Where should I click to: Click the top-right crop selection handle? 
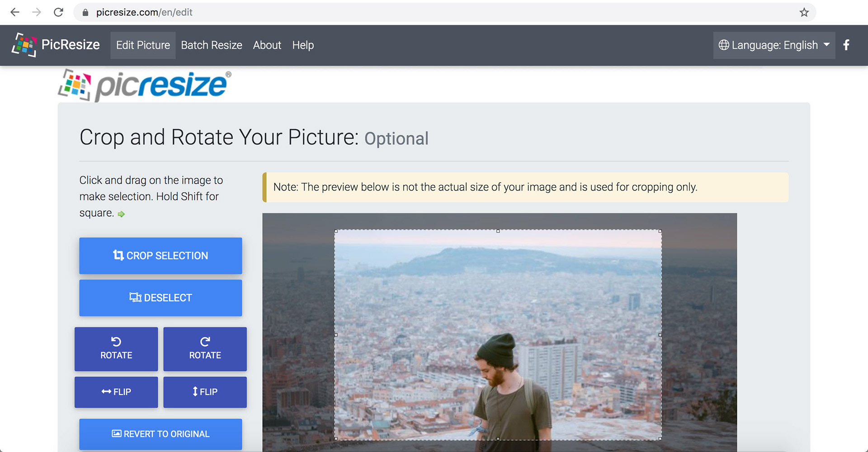(660, 231)
